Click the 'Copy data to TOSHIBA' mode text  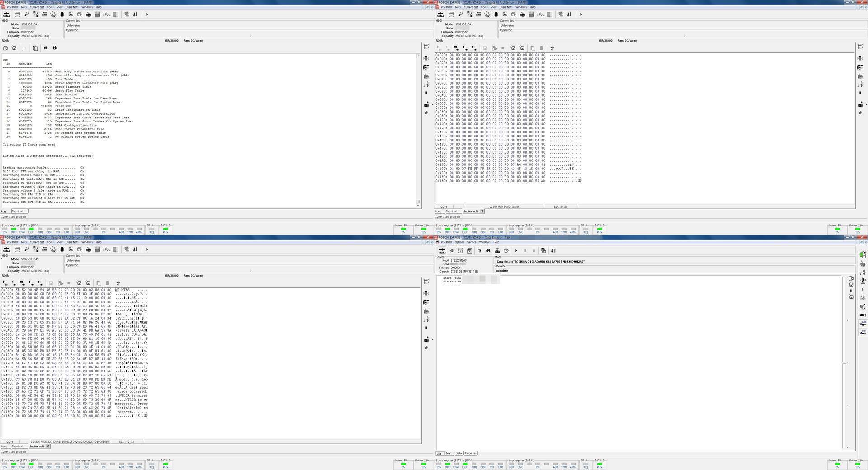pyautogui.click(x=540, y=262)
